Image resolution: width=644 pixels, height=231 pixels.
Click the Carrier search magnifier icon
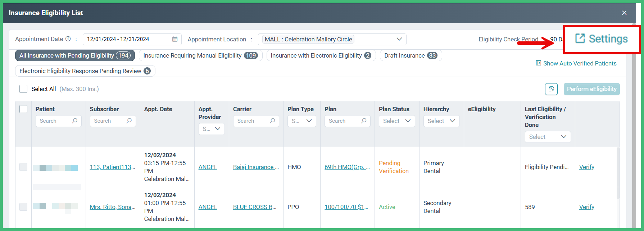[272, 121]
